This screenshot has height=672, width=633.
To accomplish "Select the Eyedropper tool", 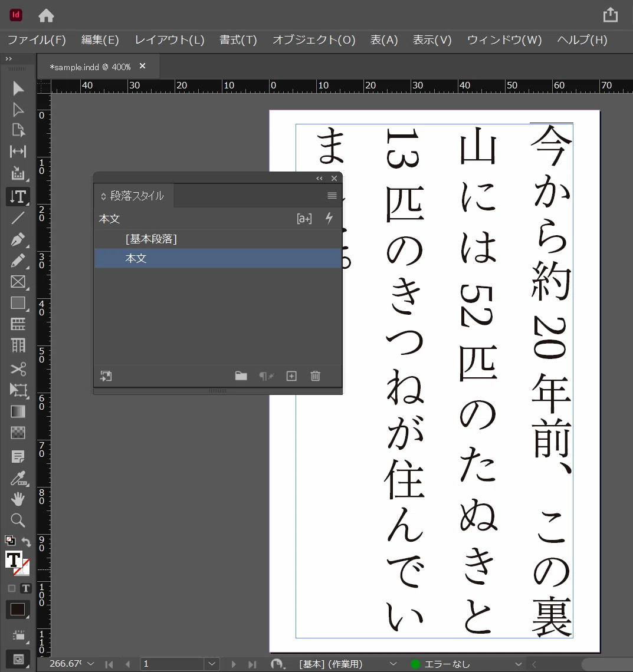I will pyautogui.click(x=18, y=478).
